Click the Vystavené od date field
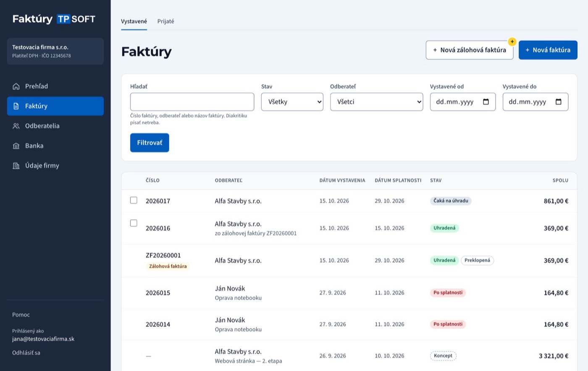The height and width of the screenshot is (371, 588). pos(463,102)
